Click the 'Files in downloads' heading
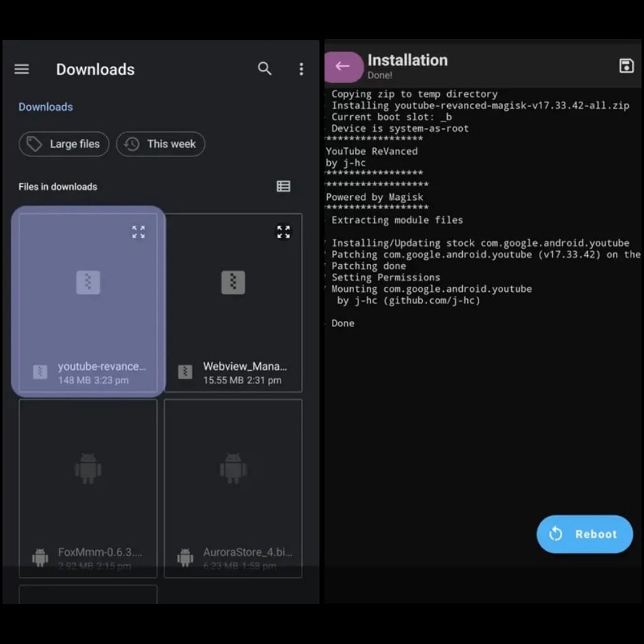Screen dimensions: 644x644 [58, 186]
